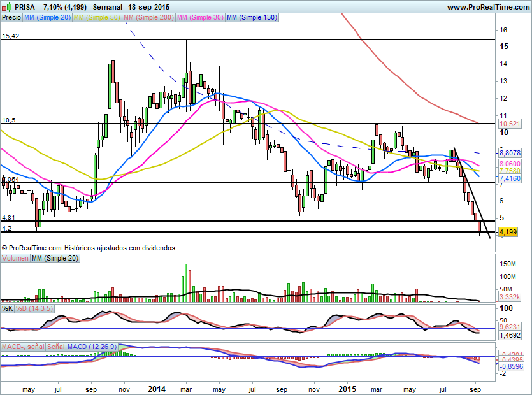Click the 8,8078 blue price tag
Image resolution: width=532 pixels, height=395 pixels.
click(510, 153)
